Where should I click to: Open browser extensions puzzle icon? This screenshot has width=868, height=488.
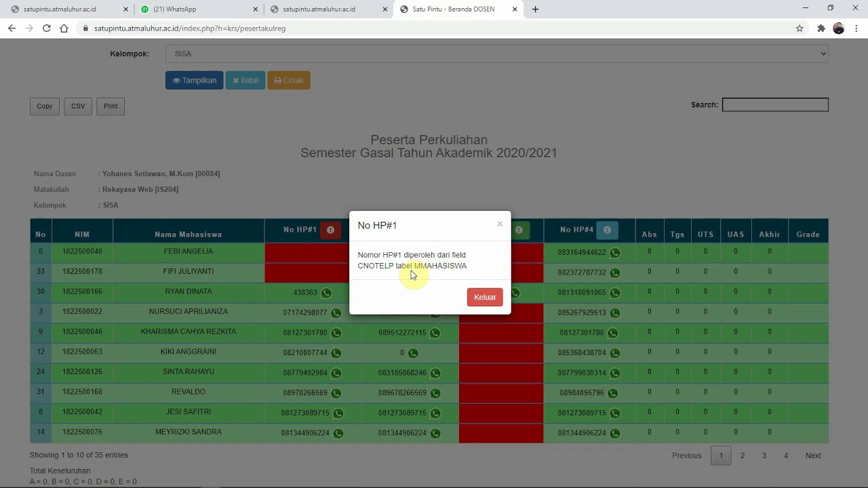click(x=821, y=28)
